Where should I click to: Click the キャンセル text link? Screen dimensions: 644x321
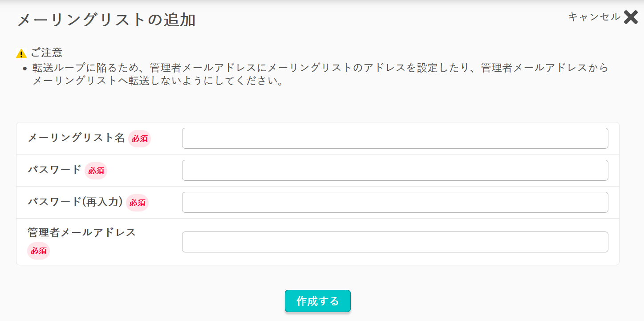point(594,17)
